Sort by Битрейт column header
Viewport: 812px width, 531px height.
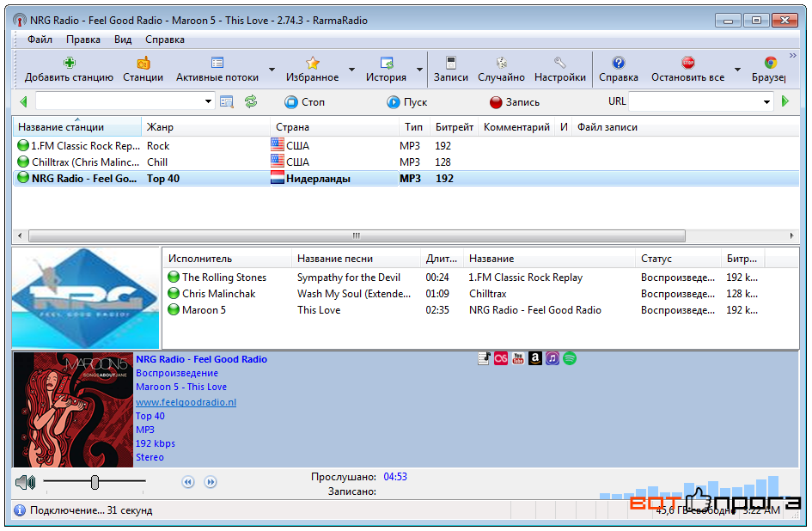455,127
